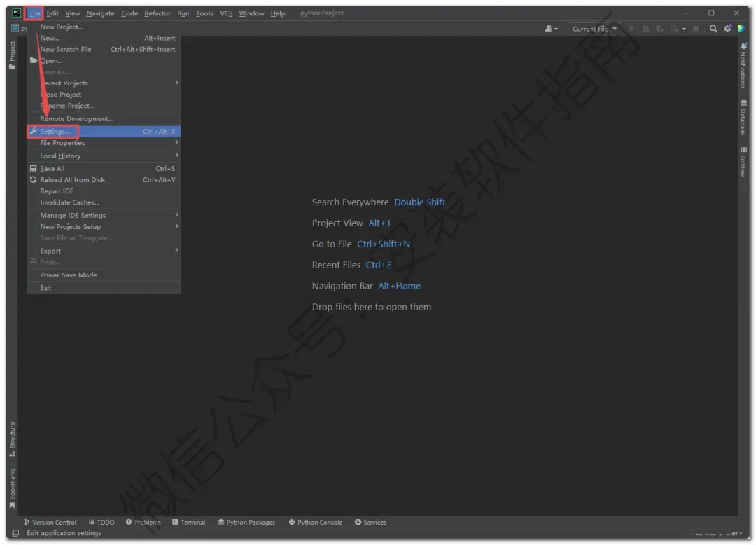Select Rename Project... entry
756x545 pixels.
click(x=104, y=106)
